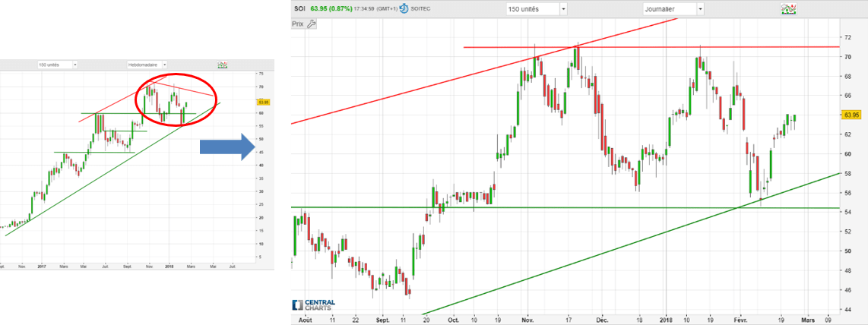Click the yellow 63.95 price tag on daily chart

pyautogui.click(x=852, y=115)
